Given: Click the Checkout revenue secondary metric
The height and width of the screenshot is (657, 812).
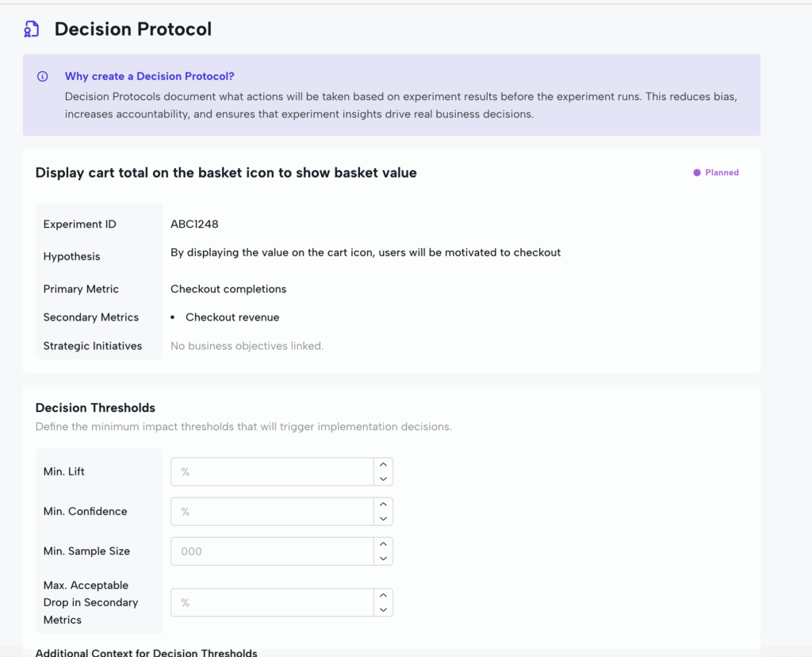Looking at the screenshot, I should (232, 317).
